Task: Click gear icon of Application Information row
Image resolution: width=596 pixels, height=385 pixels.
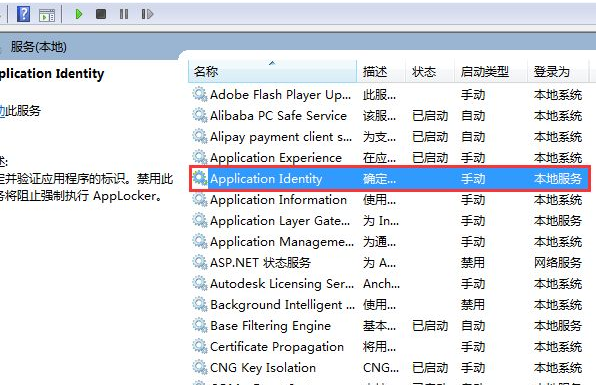Action: [200, 199]
